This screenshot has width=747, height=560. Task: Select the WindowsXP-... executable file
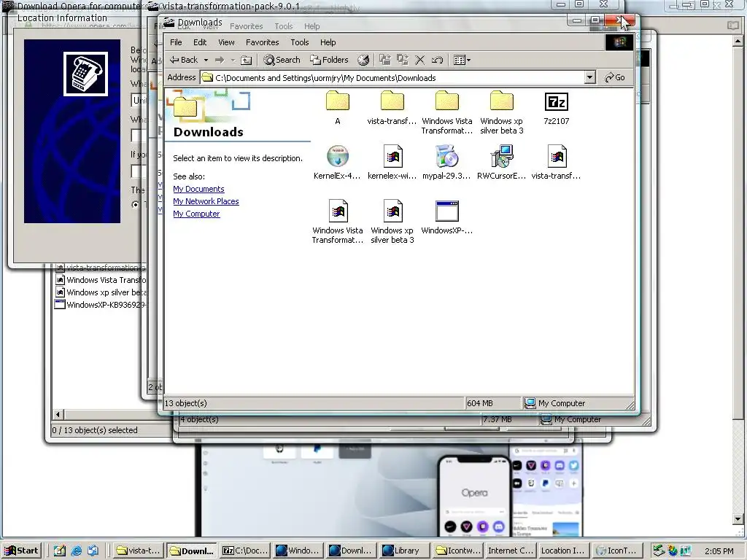click(x=447, y=217)
